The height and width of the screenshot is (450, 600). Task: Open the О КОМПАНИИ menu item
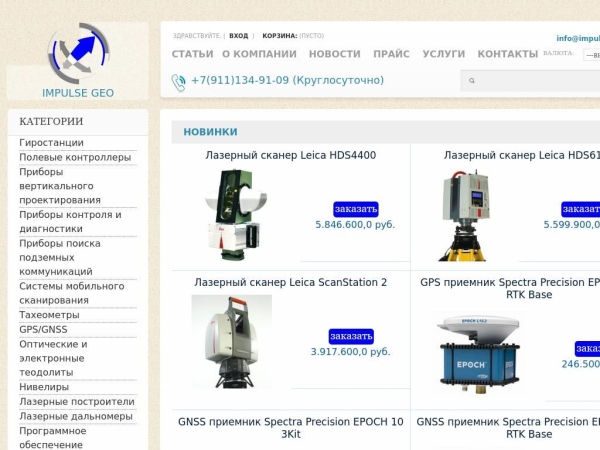259,54
